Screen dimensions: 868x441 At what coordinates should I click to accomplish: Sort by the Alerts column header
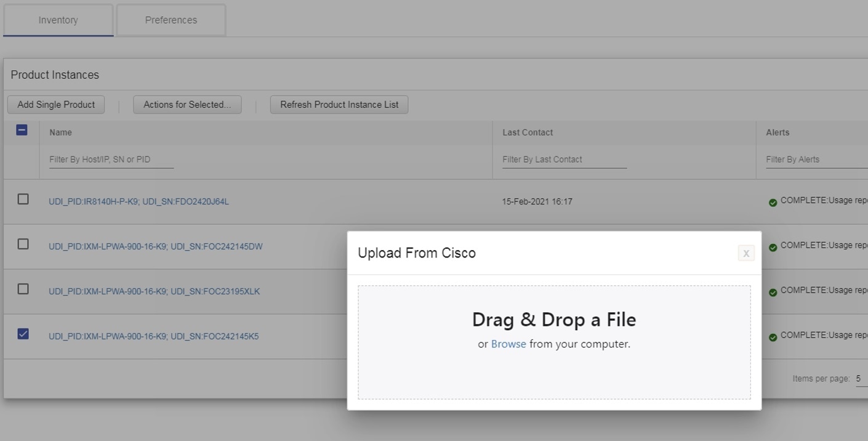pos(778,132)
